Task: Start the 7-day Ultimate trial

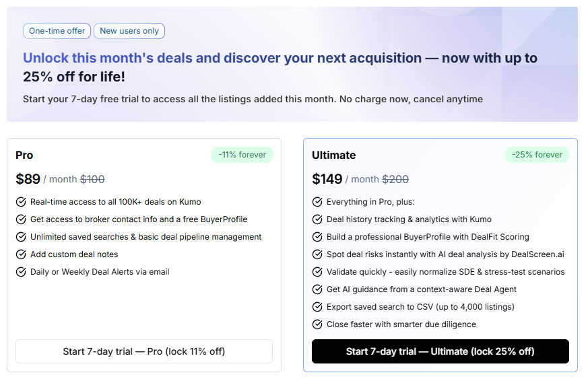Action: (440, 351)
